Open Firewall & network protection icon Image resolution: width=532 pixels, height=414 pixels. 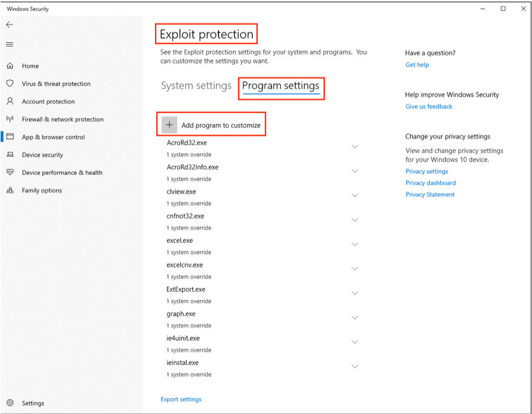(10, 119)
